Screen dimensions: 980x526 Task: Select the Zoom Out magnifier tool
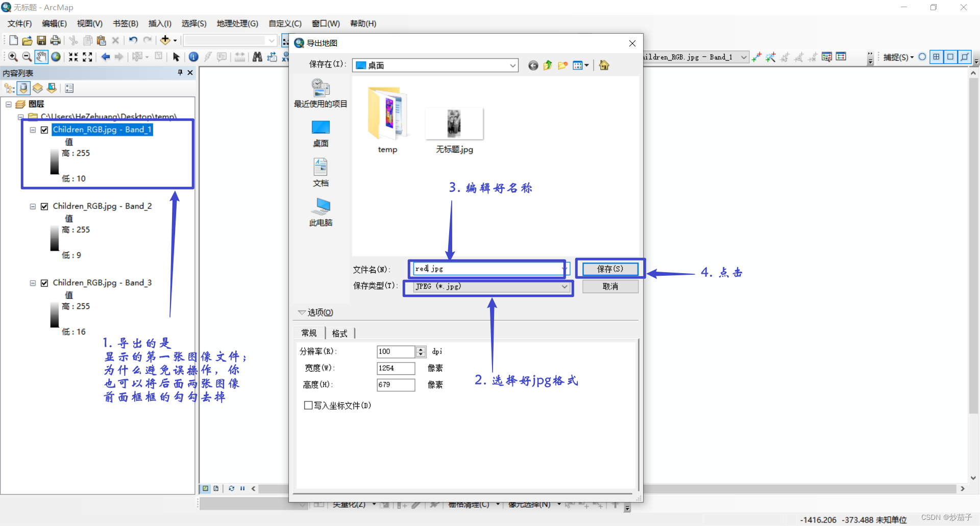(27, 57)
